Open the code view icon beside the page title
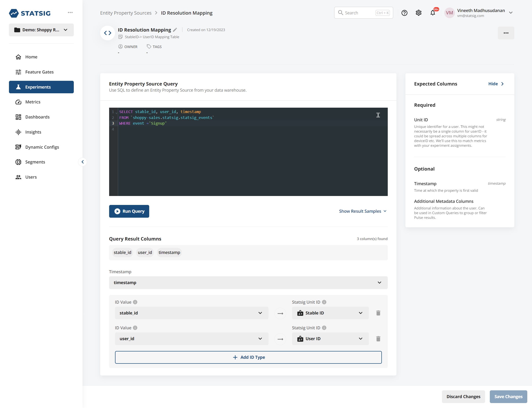Screen dimensions: 532x408 point(107,33)
